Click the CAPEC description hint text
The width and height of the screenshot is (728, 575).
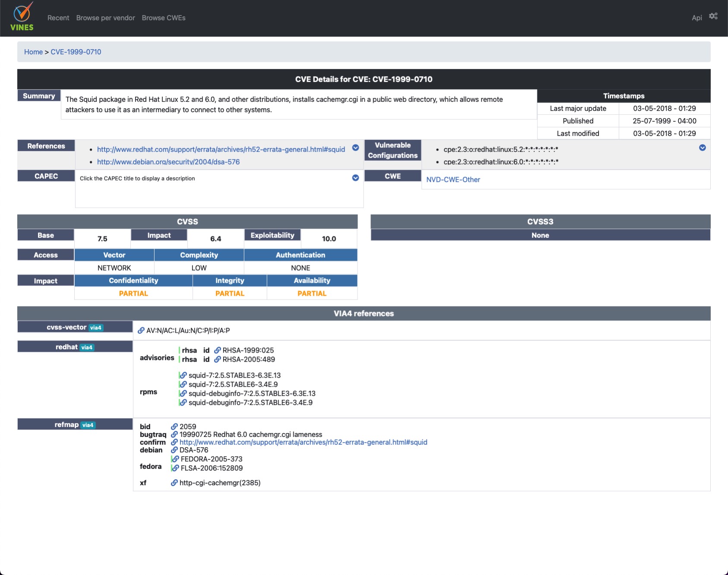tap(137, 178)
